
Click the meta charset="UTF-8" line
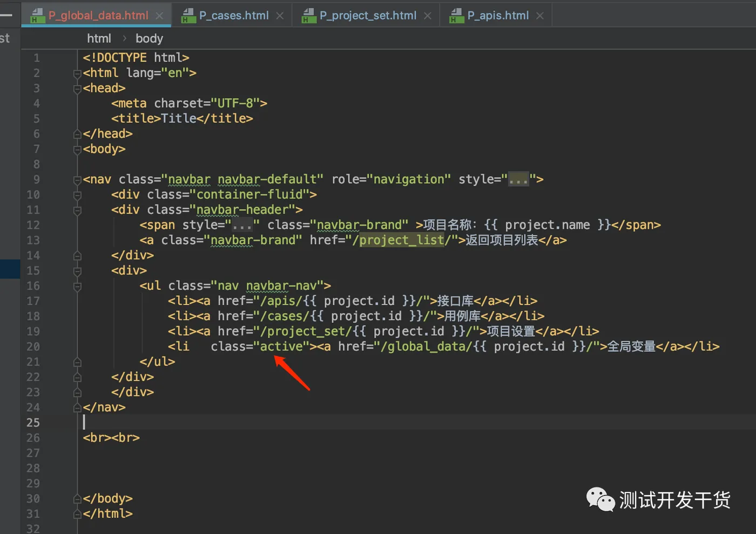point(189,103)
